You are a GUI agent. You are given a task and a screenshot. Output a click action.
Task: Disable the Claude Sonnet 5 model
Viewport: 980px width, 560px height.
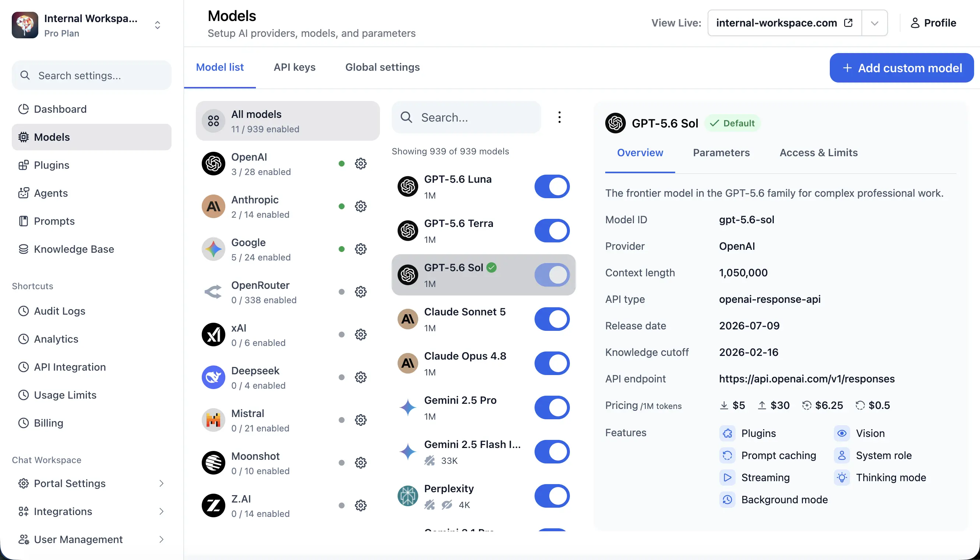(x=552, y=320)
